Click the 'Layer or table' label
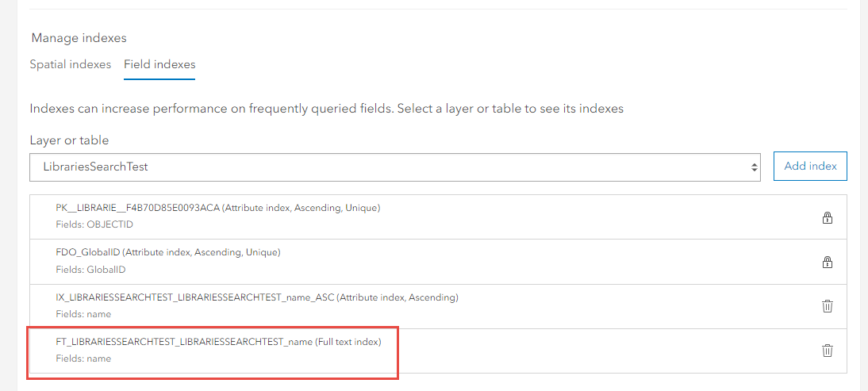Viewport: 868px width, 391px height. 69,140
